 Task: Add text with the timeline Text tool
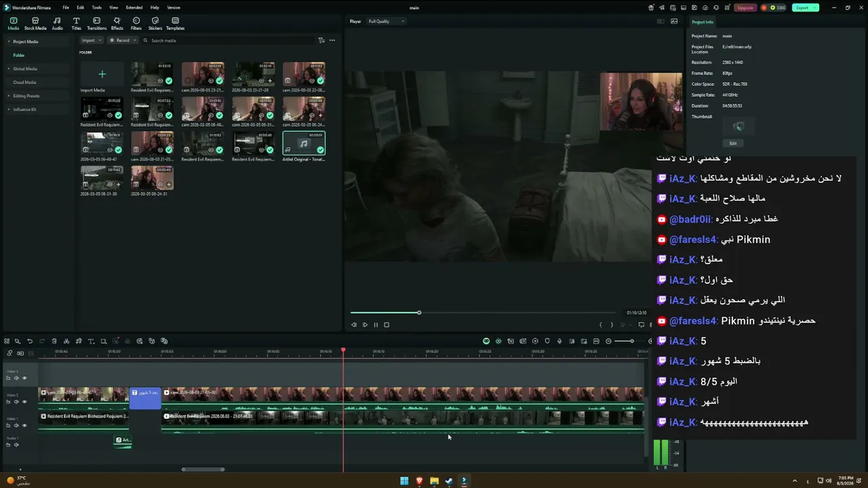click(x=91, y=341)
